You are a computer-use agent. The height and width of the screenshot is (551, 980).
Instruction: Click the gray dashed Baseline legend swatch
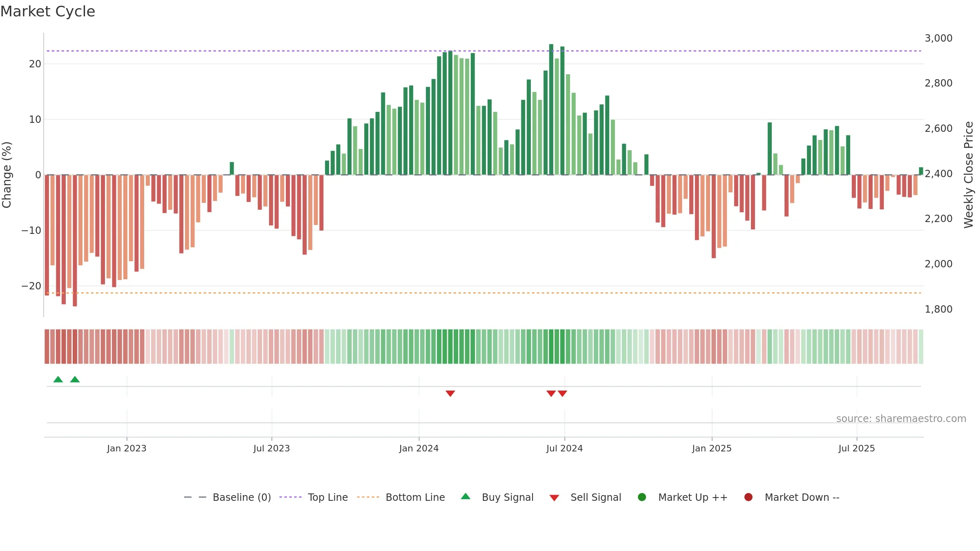click(x=195, y=497)
